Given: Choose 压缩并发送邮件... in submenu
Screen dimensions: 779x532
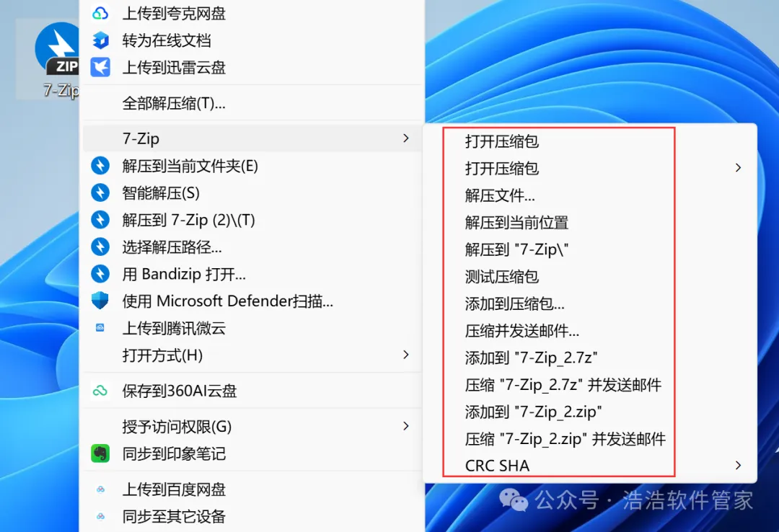Looking at the screenshot, I should click(x=590, y=330).
